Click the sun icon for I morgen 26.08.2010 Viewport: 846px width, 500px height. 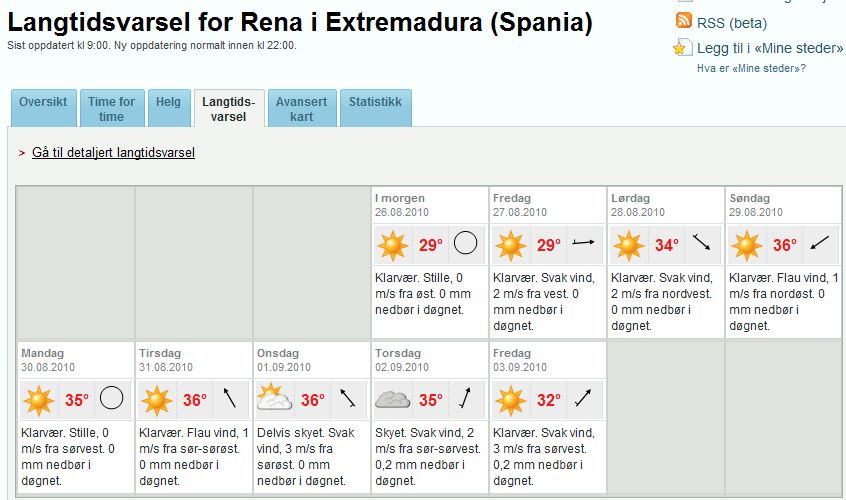click(x=393, y=245)
